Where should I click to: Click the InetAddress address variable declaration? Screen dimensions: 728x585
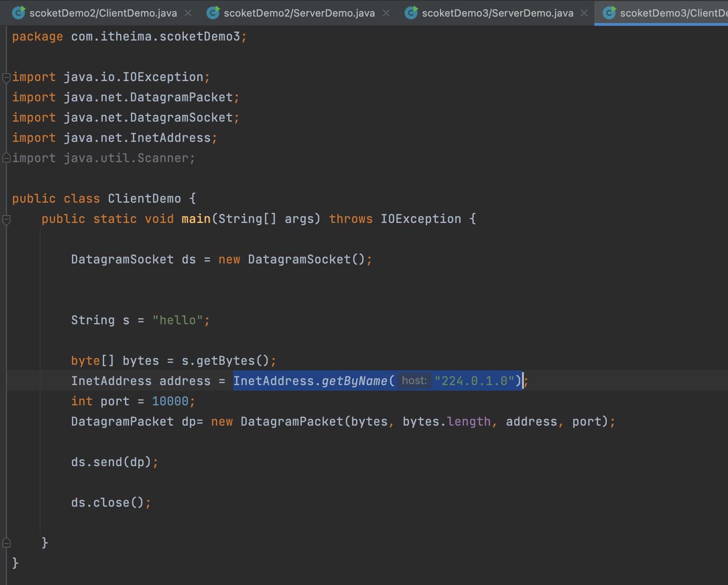coord(141,381)
